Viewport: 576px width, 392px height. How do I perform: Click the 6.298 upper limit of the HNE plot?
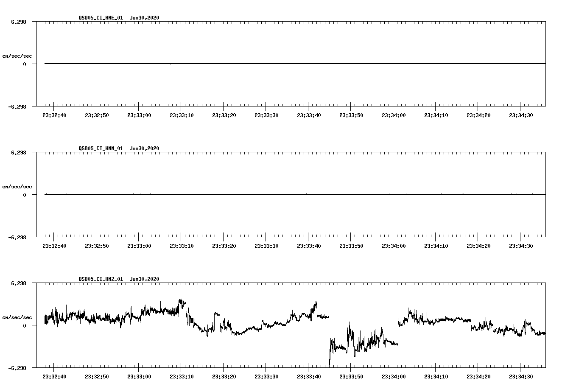19,22
